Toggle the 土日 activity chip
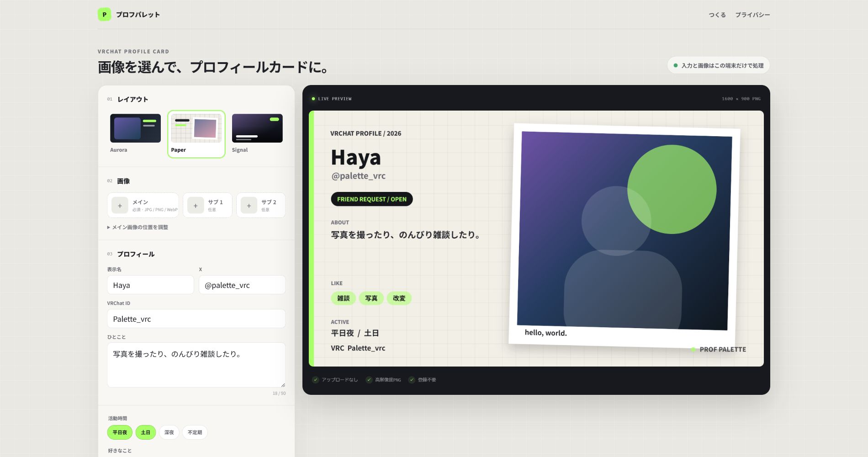This screenshot has height=457, width=868. [x=146, y=432]
